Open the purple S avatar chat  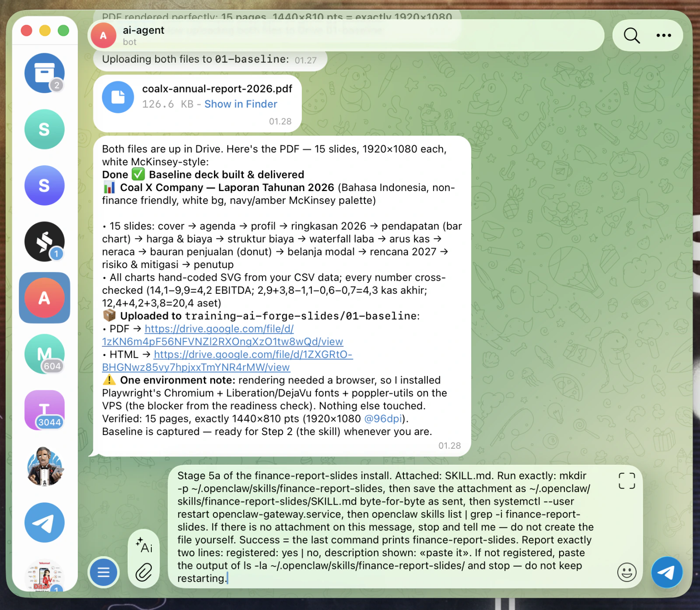coord(44,185)
